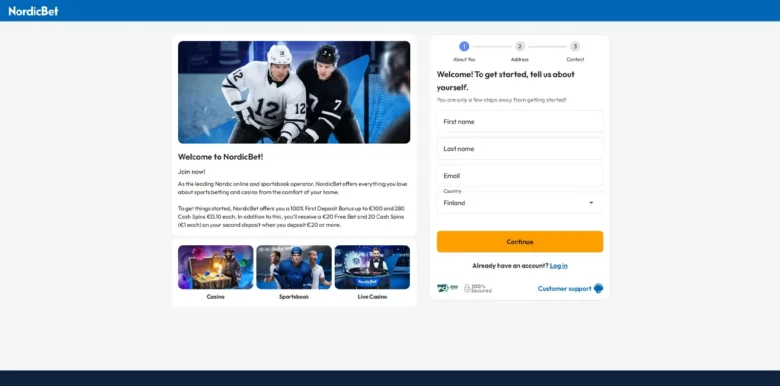Click the Live Casino label text

pos(372,297)
